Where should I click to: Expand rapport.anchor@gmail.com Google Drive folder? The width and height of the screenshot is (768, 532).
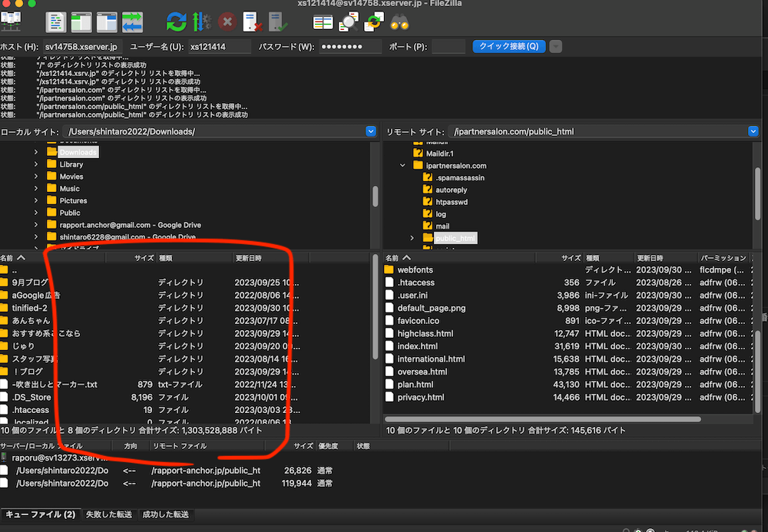pyautogui.click(x=36, y=225)
